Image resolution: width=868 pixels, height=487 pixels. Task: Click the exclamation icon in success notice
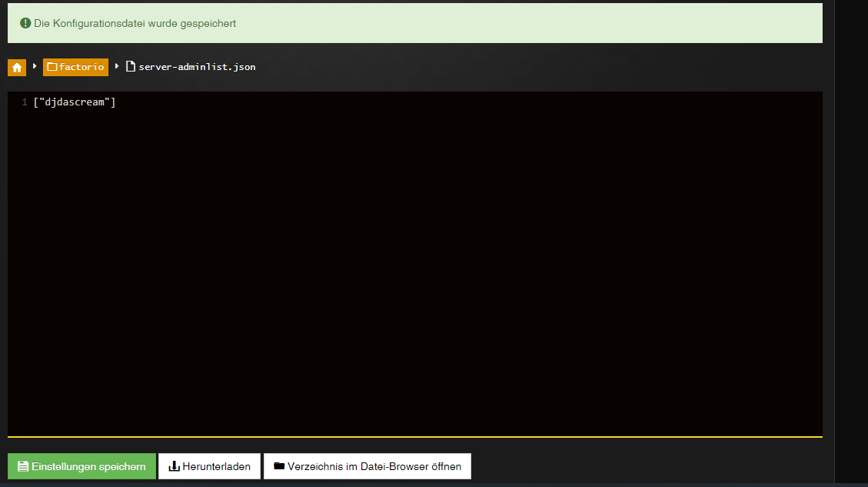pyautogui.click(x=25, y=23)
